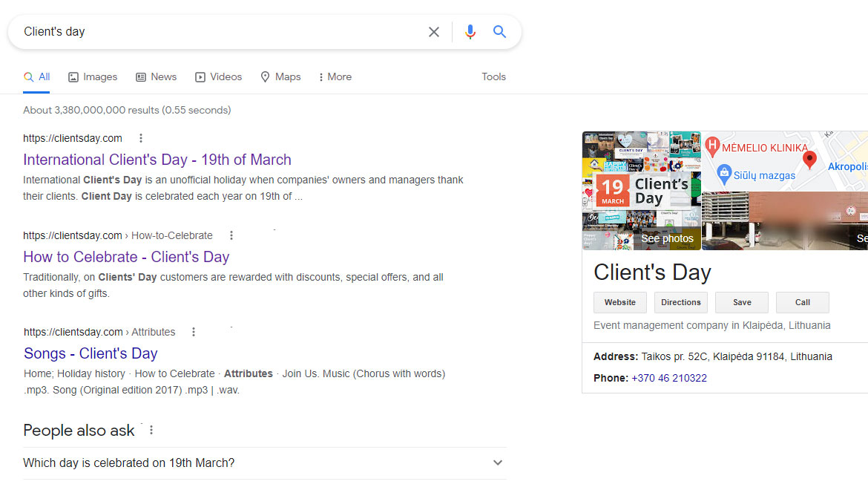
Task: Switch to the Images tab
Action: coord(93,77)
